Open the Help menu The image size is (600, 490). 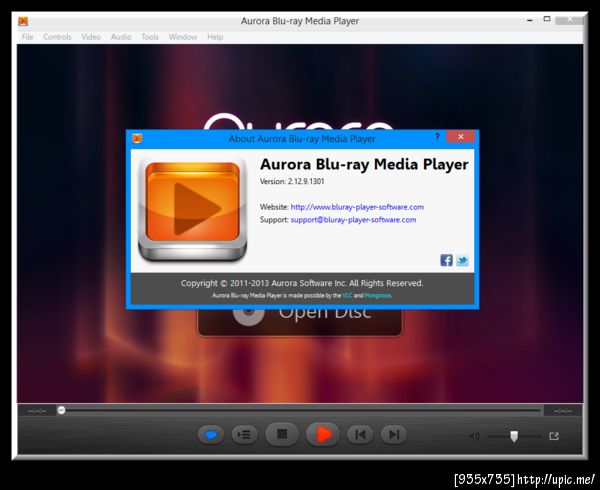[x=215, y=37]
